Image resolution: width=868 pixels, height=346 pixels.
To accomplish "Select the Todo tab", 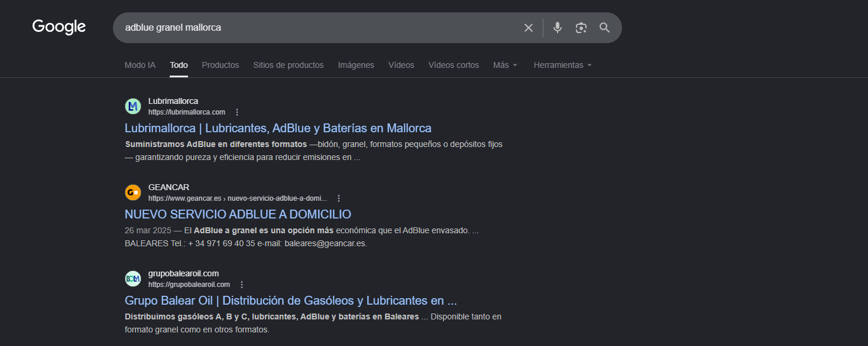I will click(179, 65).
